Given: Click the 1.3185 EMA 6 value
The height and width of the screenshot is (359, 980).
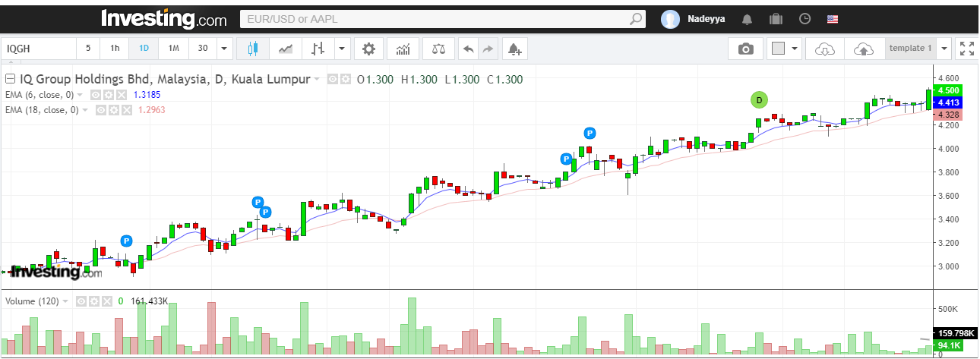Looking at the screenshot, I should coord(147,95).
